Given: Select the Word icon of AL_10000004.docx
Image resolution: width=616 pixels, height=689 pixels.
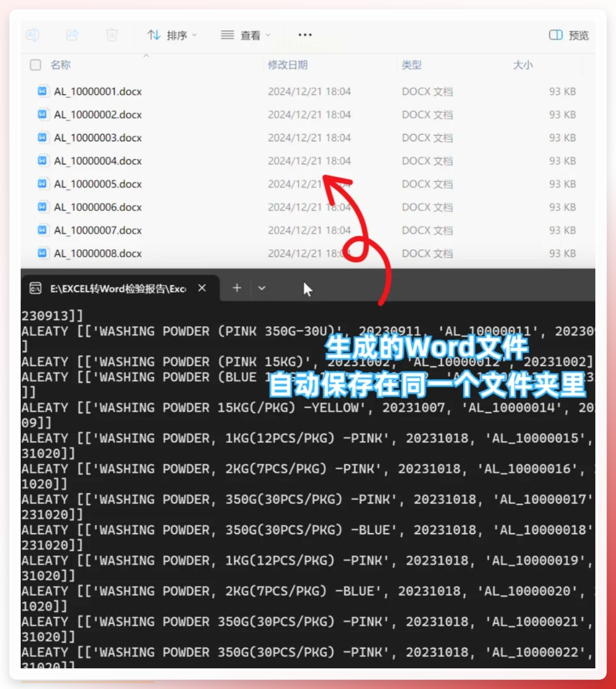Looking at the screenshot, I should coord(42,161).
